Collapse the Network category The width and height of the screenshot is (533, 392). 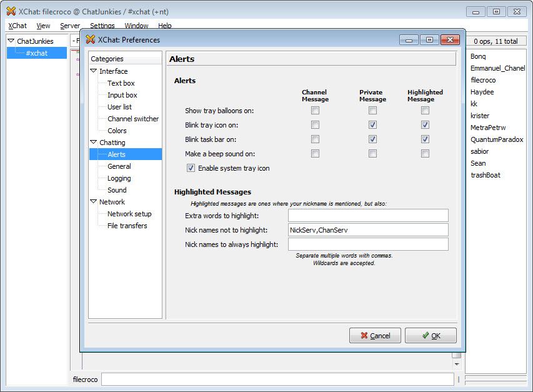click(94, 201)
